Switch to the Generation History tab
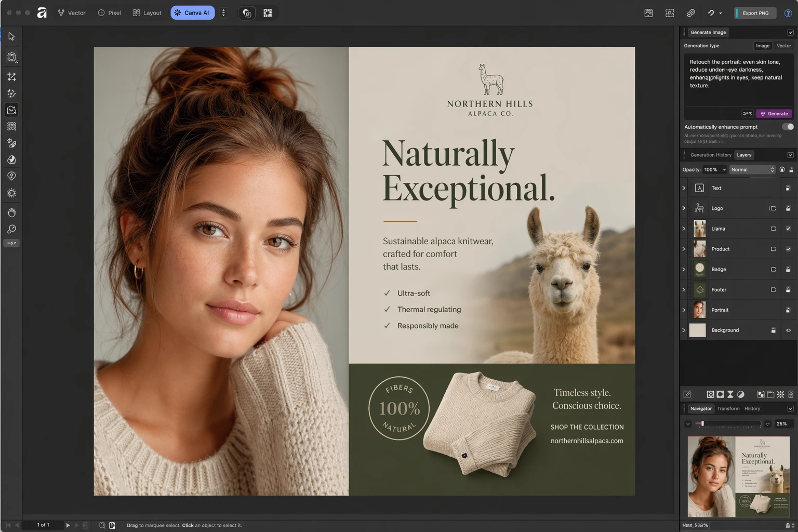This screenshot has height=532, width=798. [x=710, y=155]
